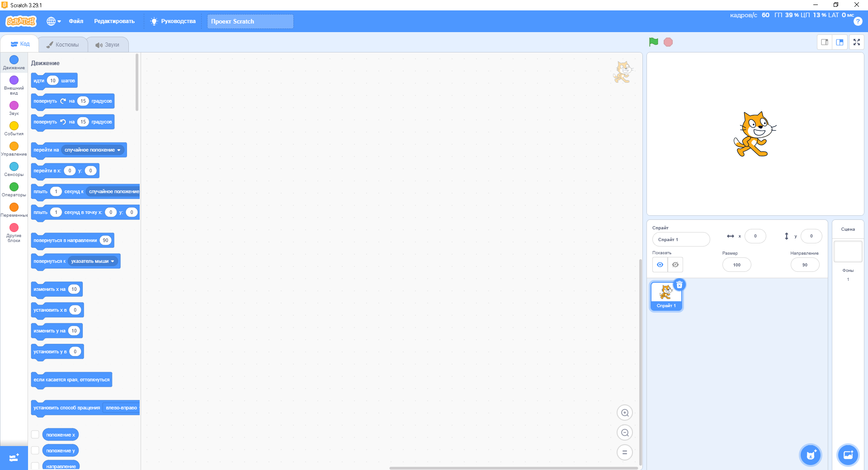Hide the sprite with the crossed eye icon

tap(675, 265)
